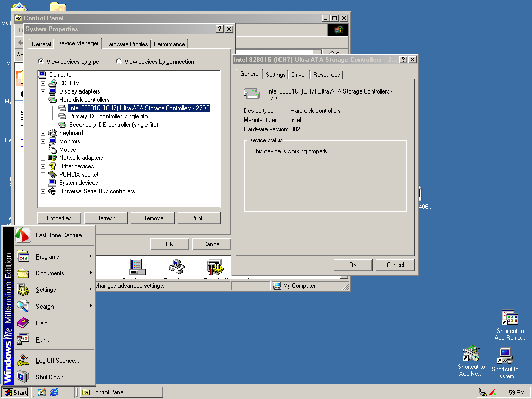Expand the PCMCIA socket node
Image resolution: width=532 pixels, height=399 pixels.
pyautogui.click(x=43, y=175)
